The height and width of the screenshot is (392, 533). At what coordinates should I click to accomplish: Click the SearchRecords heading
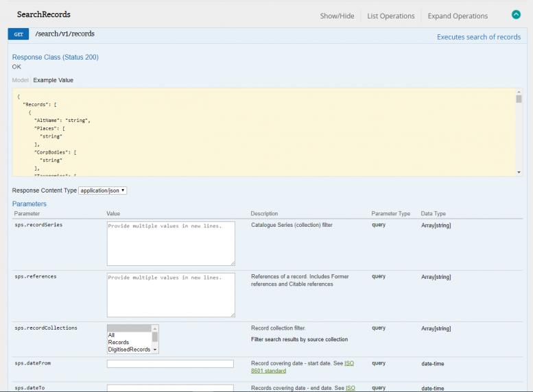pos(43,14)
